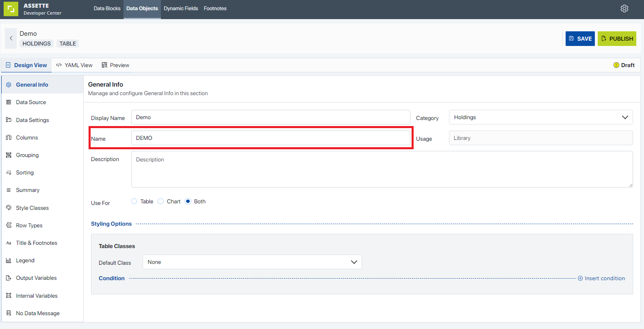Image resolution: width=644 pixels, height=329 pixels.
Task: Click the Draft status indicator
Action: (624, 65)
